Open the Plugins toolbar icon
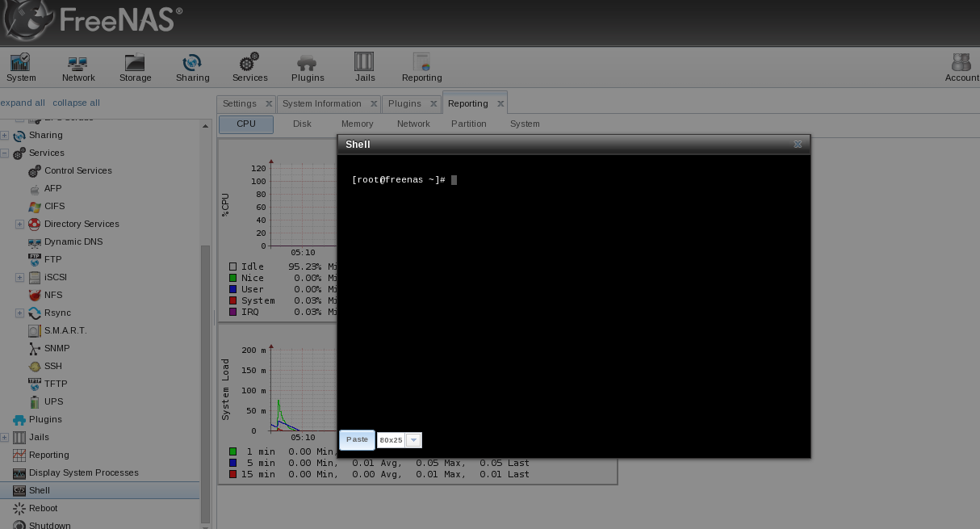 (x=308, y=67)
